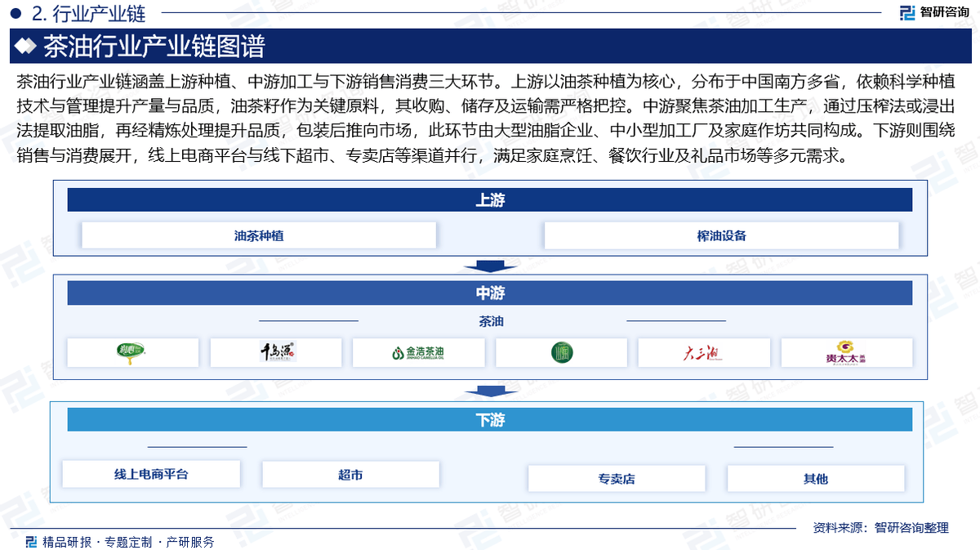
Task: Click the 金浩茶油 brand logo
Action: coord(418,353)
